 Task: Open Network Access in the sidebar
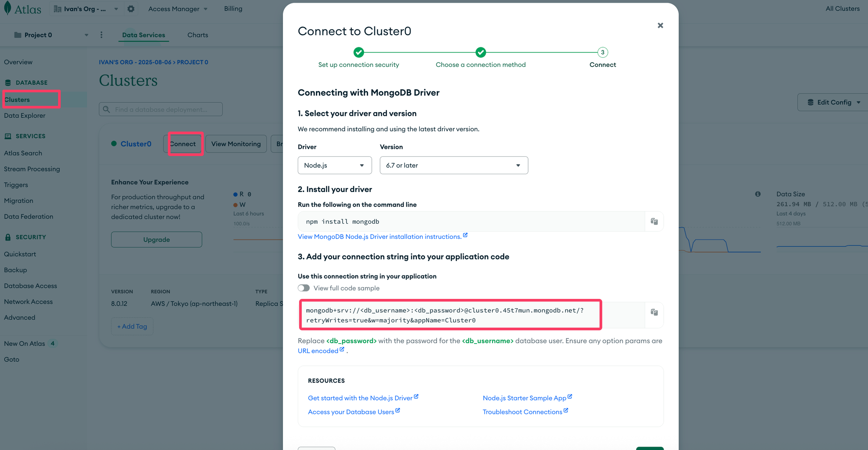click(x=28, y=301)
